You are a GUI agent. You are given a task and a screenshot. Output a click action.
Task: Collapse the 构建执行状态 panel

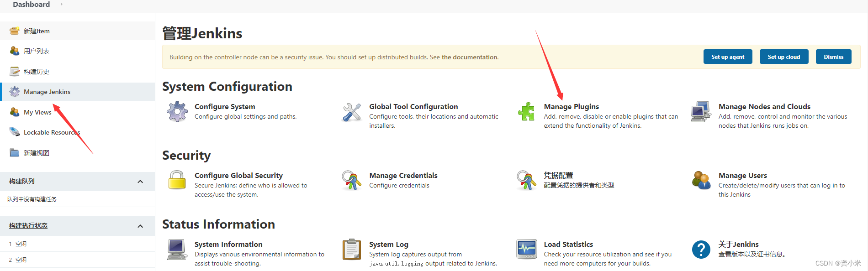(140, 226)
